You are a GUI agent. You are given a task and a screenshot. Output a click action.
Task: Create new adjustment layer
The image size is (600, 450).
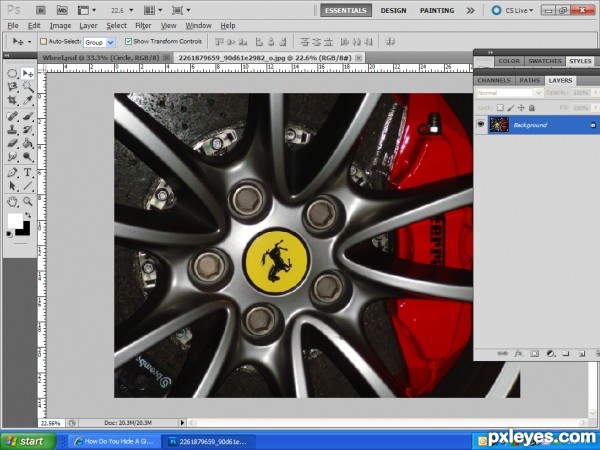pyautogui.click(x=551, y=354)
